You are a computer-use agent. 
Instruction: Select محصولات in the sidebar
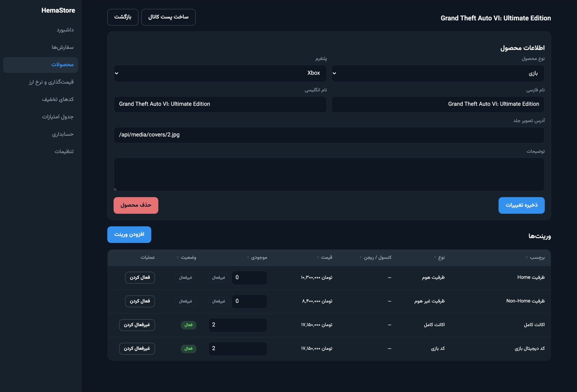40,65
